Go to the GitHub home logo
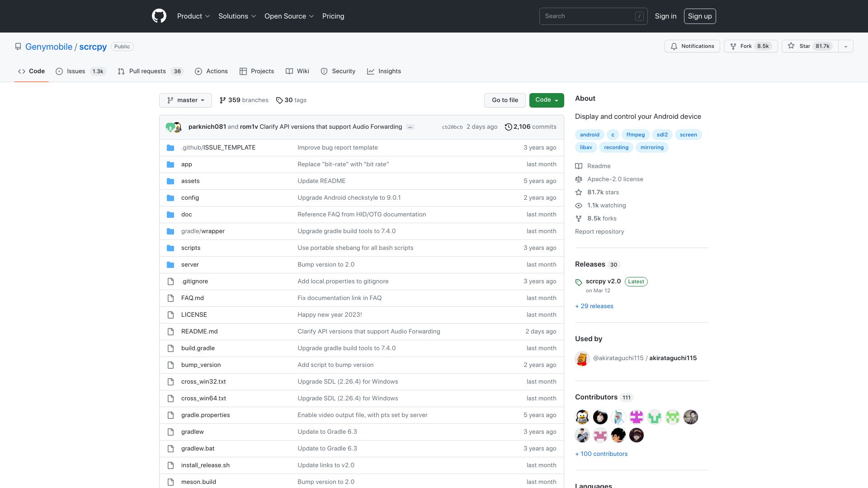The height and width of the screenshot is (488, 868). (159, 16)
